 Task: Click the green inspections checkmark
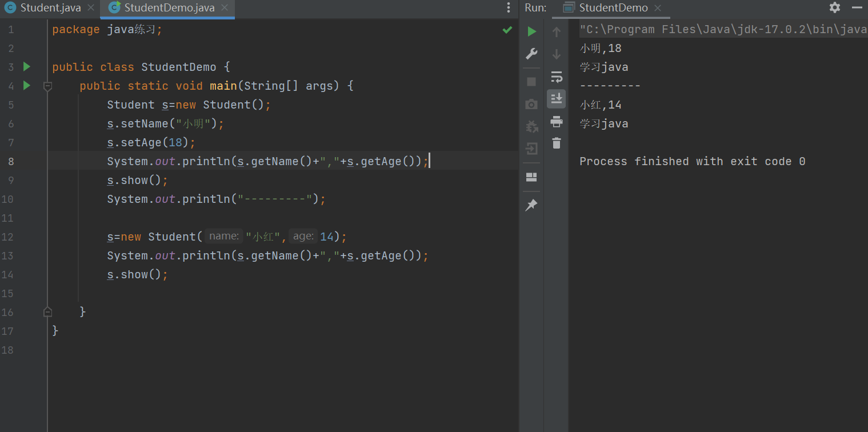(507, 30)
